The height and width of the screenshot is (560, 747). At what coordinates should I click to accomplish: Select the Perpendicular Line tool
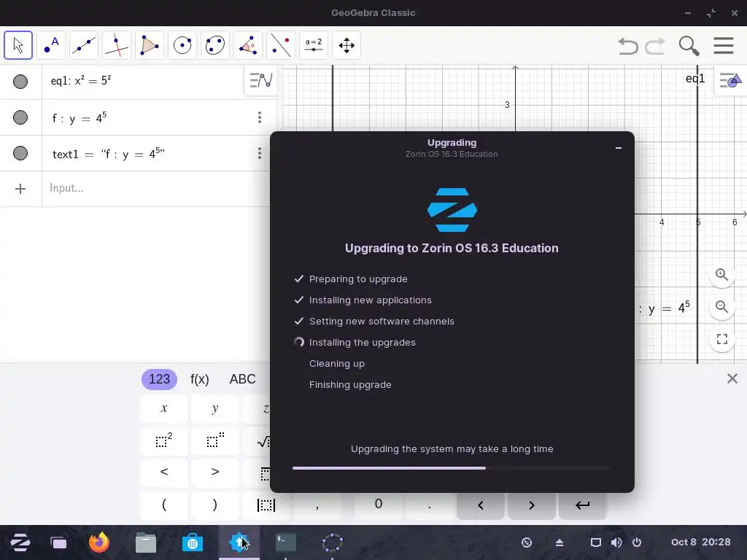pos(117,45)
